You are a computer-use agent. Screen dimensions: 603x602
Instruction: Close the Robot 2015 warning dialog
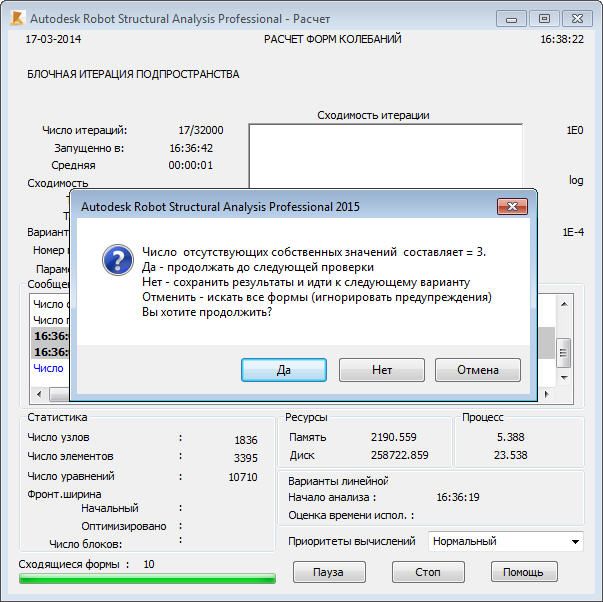click(x=512, y=207)
